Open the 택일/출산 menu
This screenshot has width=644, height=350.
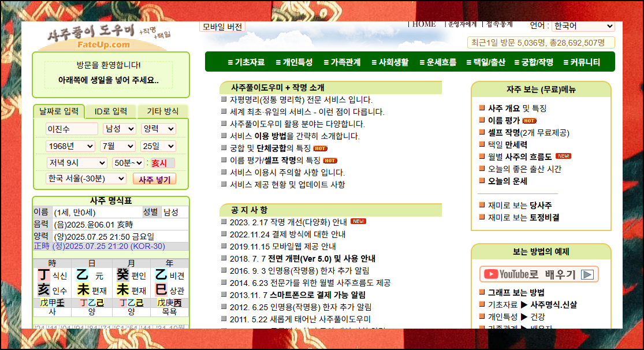(486, 62)
